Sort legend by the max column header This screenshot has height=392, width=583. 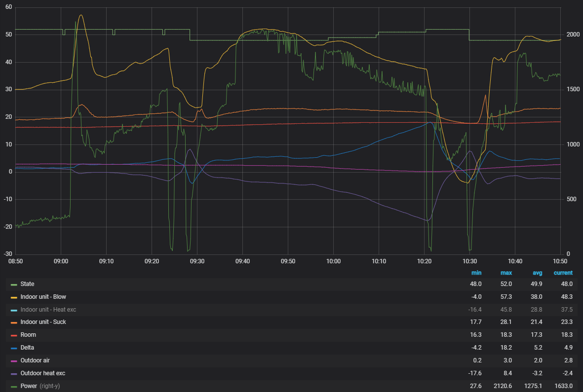pyautogui.click(x=506, y=273)
